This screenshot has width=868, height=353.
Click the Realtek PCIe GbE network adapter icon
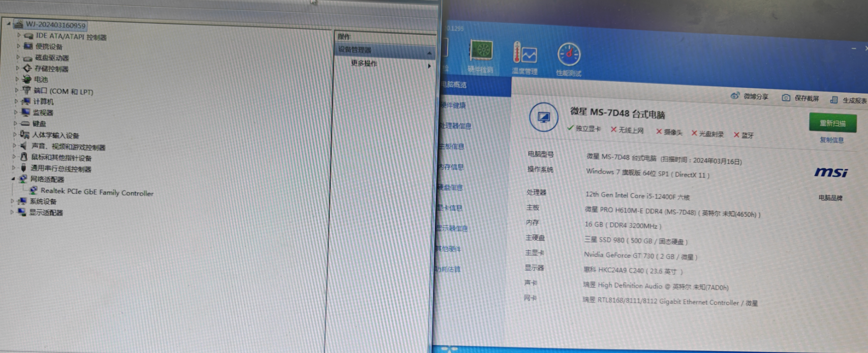[34, 190]
